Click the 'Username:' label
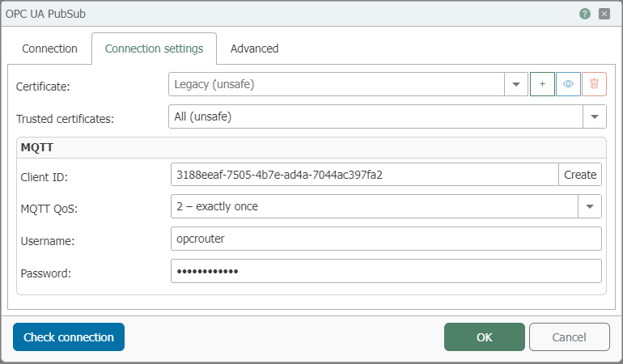Image resolution: width=623 pixels, height=364 pixels. tap(47, 241)
